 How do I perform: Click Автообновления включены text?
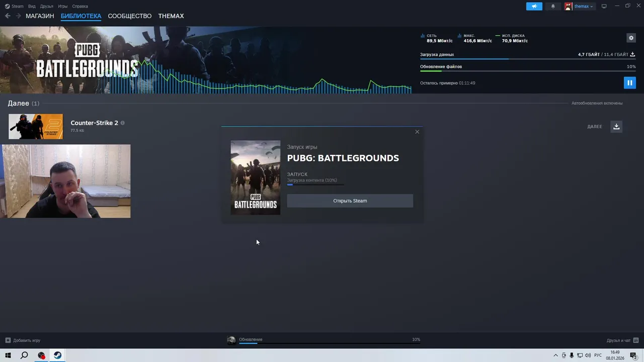click(597, 103)
